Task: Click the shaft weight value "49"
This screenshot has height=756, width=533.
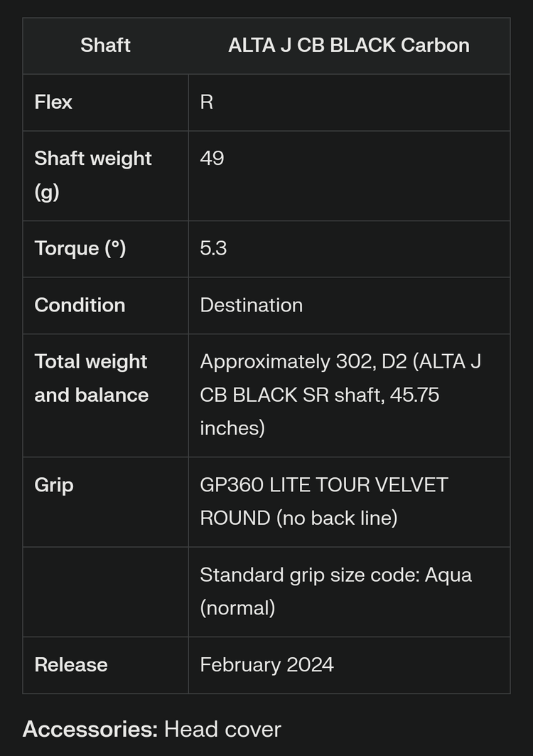Action: pyautogui.click(x=212, y=158)
